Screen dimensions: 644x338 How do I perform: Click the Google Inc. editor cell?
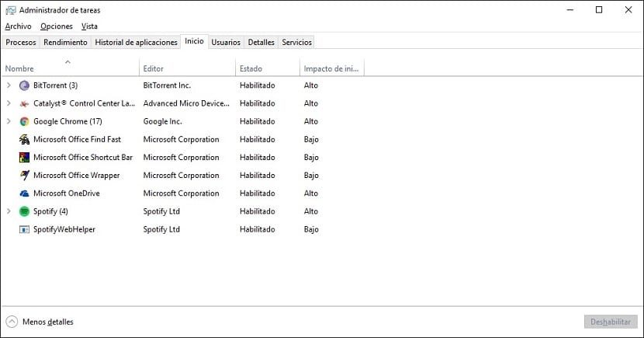point(162,122)
